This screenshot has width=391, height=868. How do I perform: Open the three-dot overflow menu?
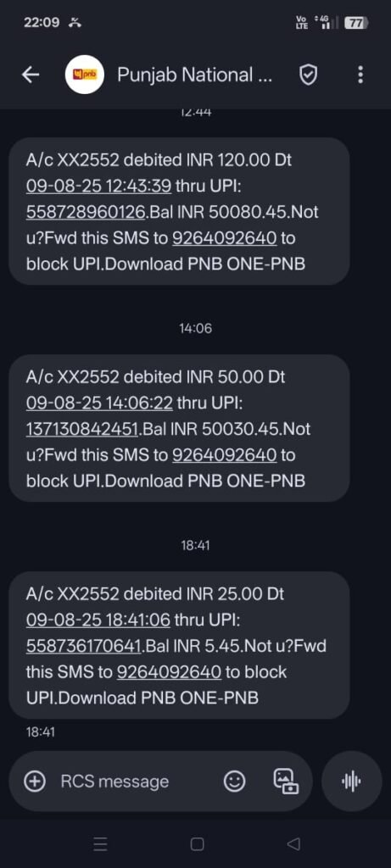[360, 75]
